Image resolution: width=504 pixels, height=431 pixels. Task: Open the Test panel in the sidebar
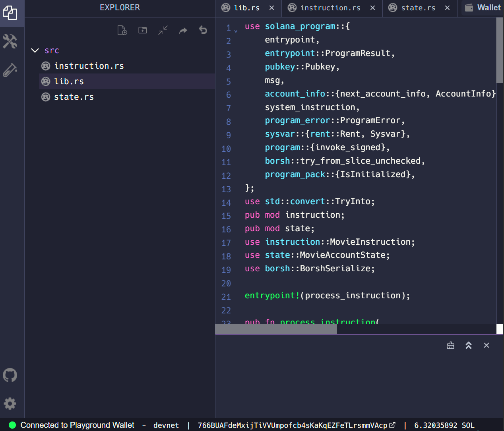[10, 70]
